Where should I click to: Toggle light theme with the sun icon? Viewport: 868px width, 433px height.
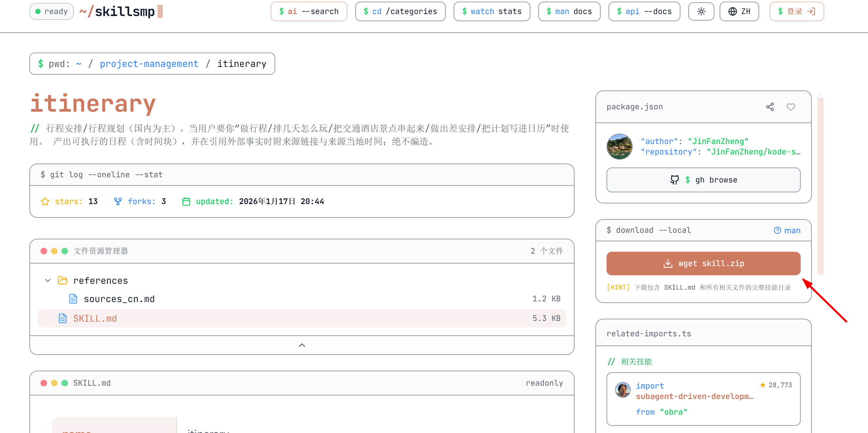coord(701,11)
